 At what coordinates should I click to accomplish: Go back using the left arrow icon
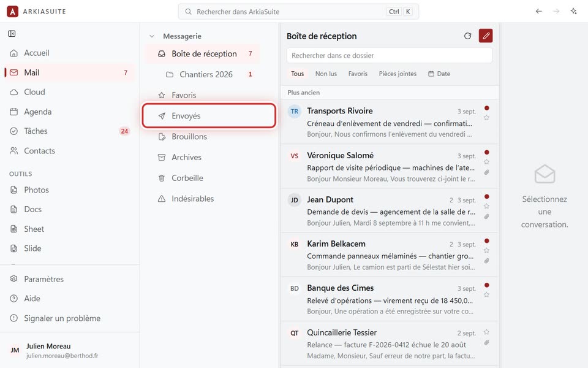pyautogui.click(x=539, y=11)
